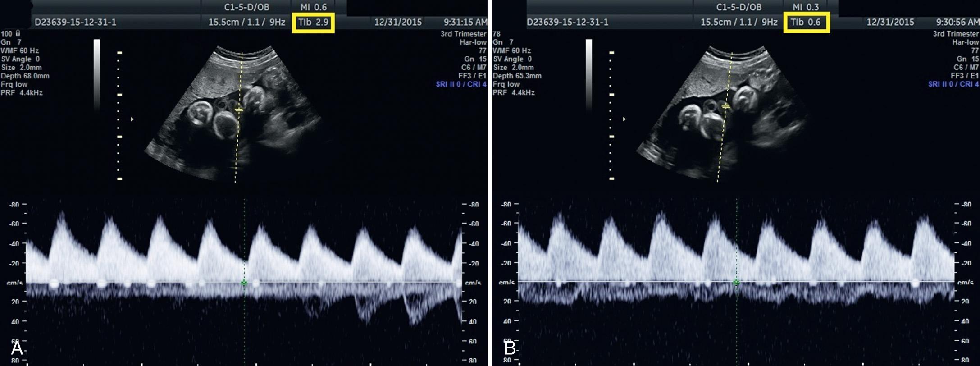The width and height of the screenshot is (980, 366).
Task: Click the Frq low setting in panel B
Action: pyautogui.click(x=507, y=84)
